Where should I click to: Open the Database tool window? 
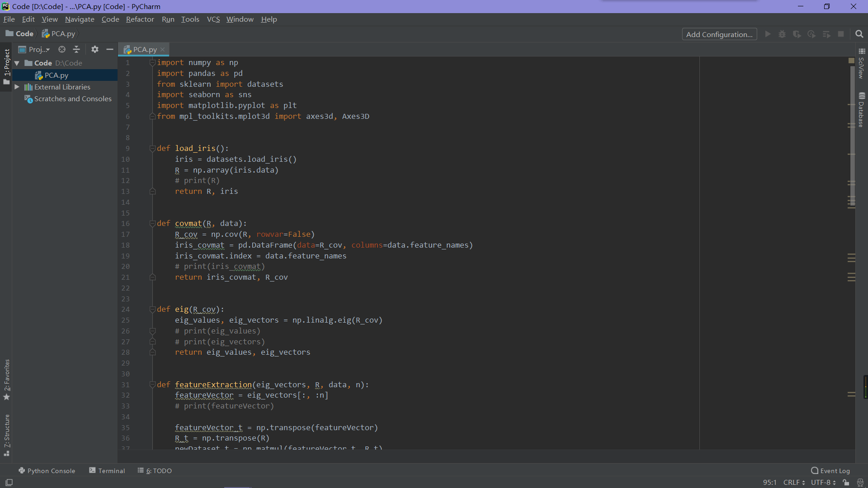pos(862,110)
